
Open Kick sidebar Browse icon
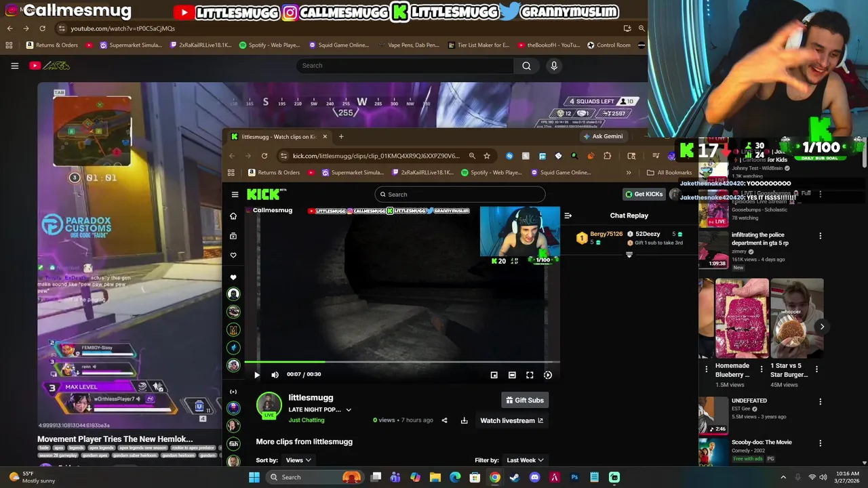[233, 236]
